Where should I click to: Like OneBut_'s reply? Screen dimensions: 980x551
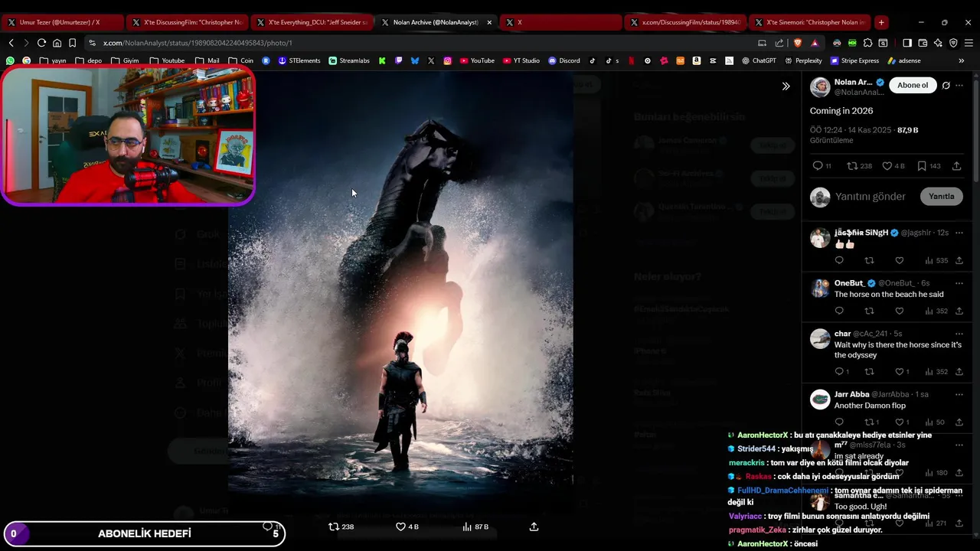pos(900,311)
